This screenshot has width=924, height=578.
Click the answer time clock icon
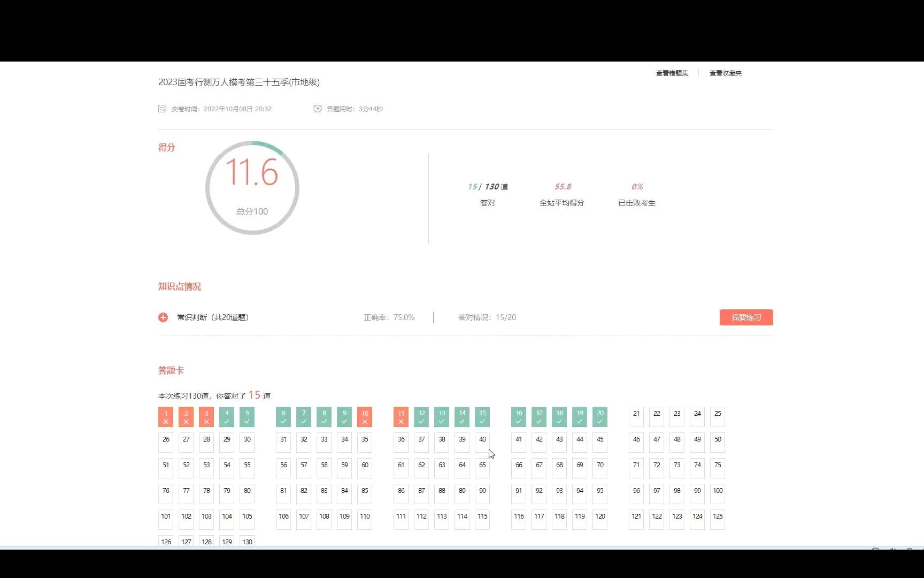pyautogui.click(x=318, y=109)
